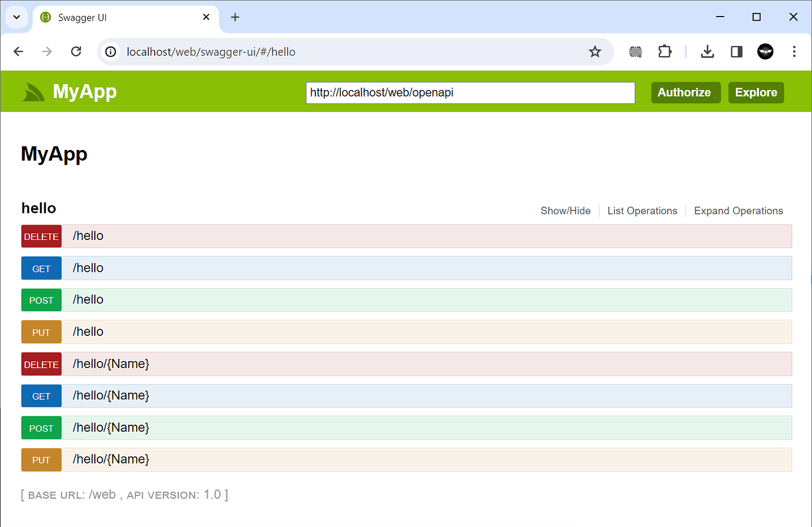Click the tab search chevron near the tab strip
Screen dimensions: 812x527
16,17
